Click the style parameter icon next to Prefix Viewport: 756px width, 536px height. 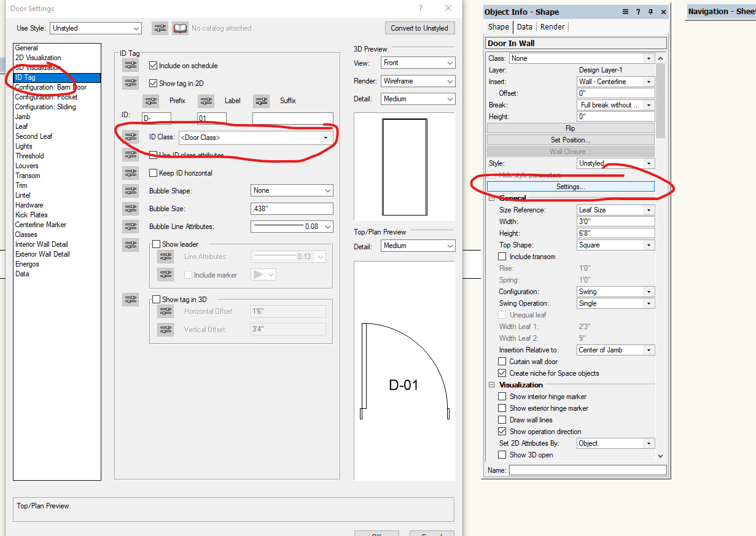(151, 101)
